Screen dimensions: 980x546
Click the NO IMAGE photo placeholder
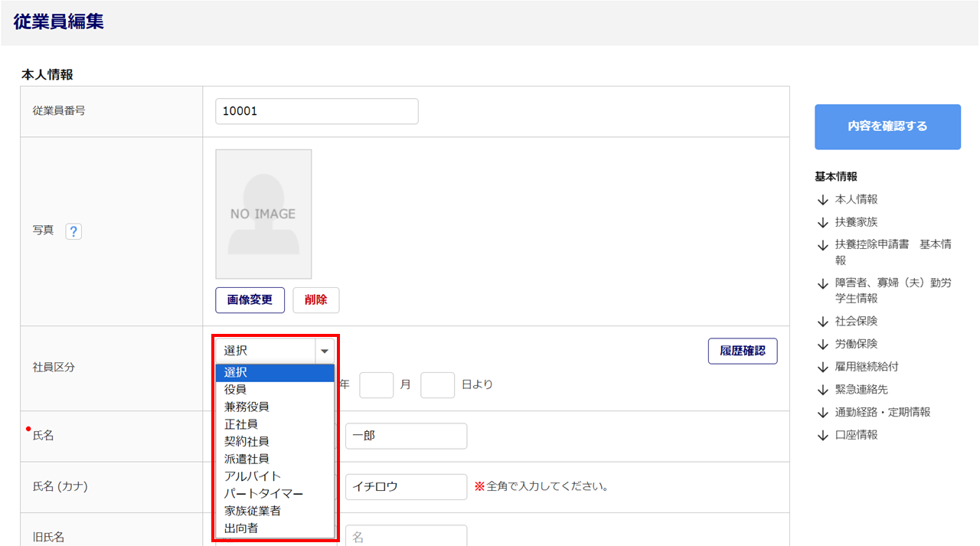(x=263, y=214)
